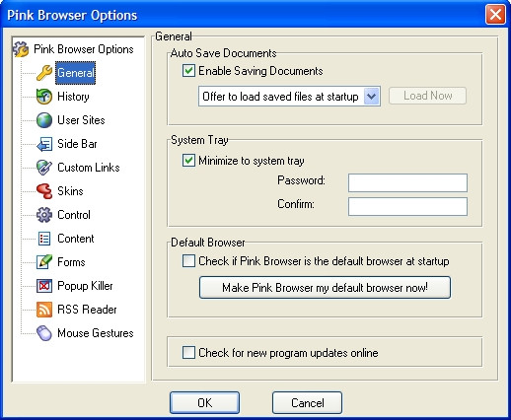Open the User Sites options page
511x420 pixels.
tap(81, 120)
